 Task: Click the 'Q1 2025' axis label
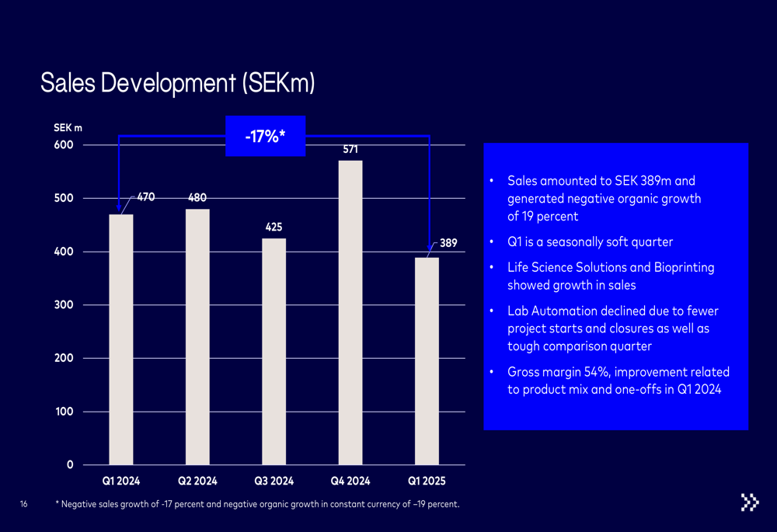click(x=427, y=481)
